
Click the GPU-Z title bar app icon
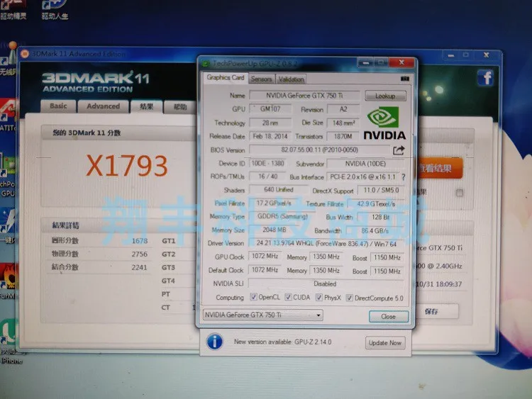[x=206, y=63]
